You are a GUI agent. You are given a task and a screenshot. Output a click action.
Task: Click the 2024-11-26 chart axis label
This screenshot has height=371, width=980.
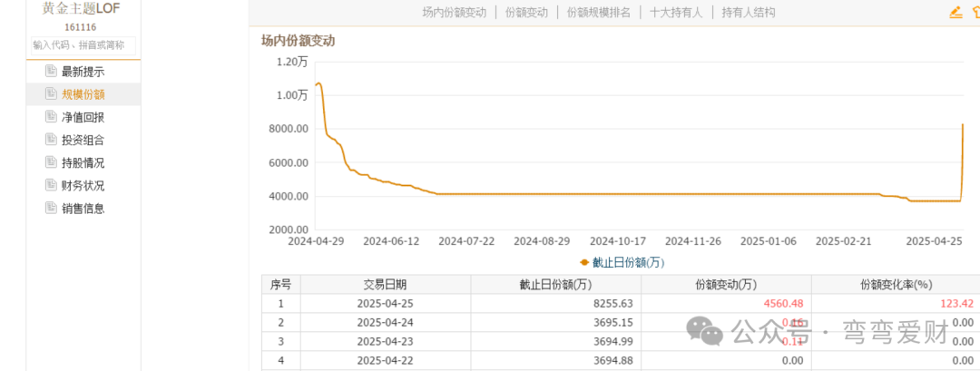point(693,241)
